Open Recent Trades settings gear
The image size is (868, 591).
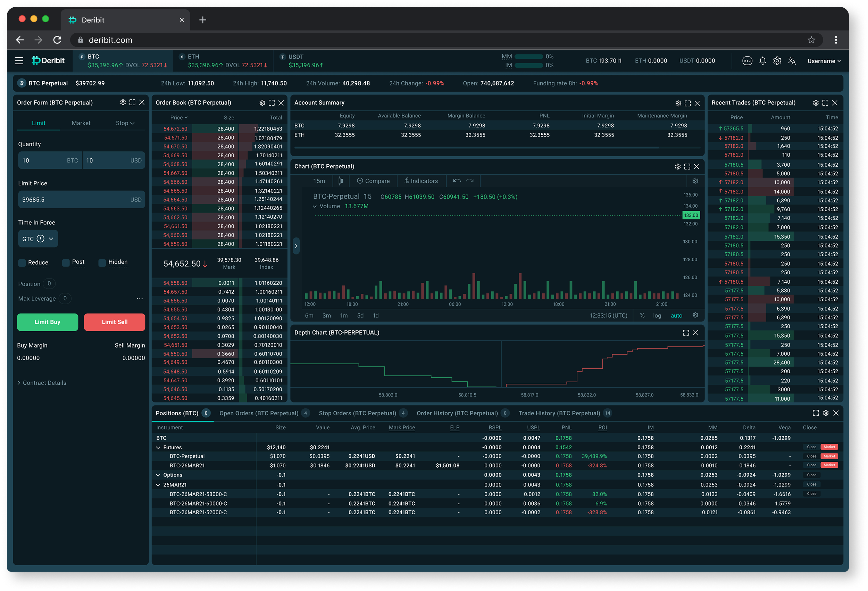click(x=816, y=103)
